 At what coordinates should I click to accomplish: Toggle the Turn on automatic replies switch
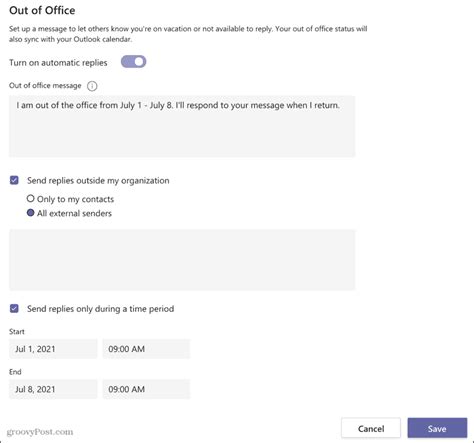pyautogui.click(x=133, y=62)
